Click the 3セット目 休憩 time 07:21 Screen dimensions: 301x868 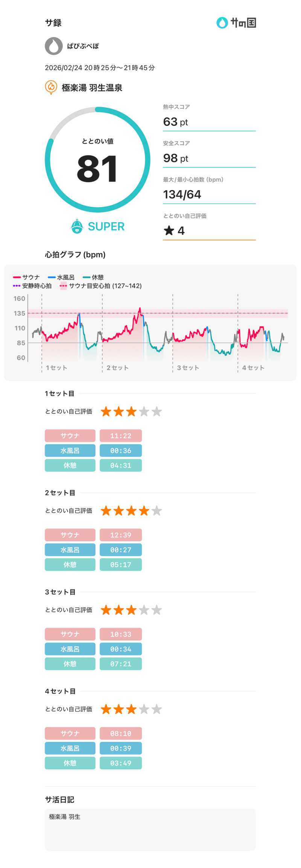(x=121, y=664)
